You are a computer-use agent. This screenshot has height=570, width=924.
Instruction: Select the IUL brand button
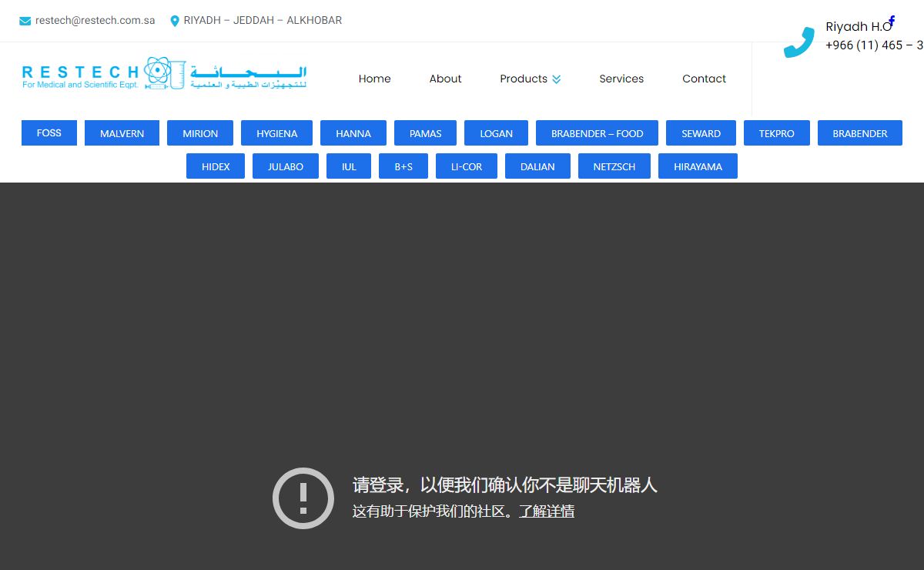(349, 166)
